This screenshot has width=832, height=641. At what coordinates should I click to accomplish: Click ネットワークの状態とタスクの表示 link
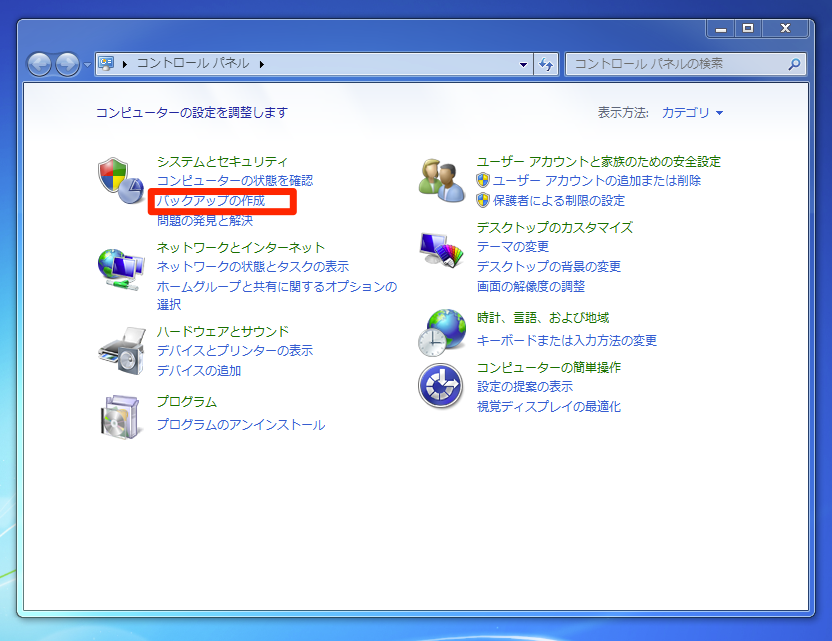(253, 266)
